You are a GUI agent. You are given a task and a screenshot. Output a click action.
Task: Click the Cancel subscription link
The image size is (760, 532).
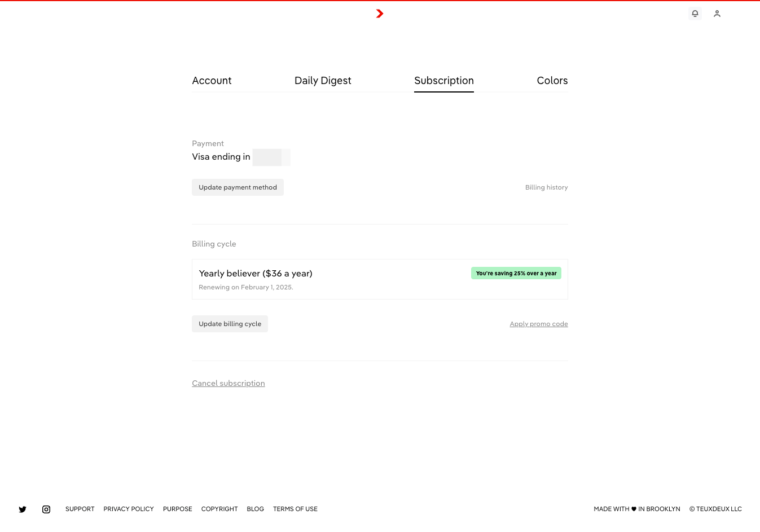coord(229,383)
